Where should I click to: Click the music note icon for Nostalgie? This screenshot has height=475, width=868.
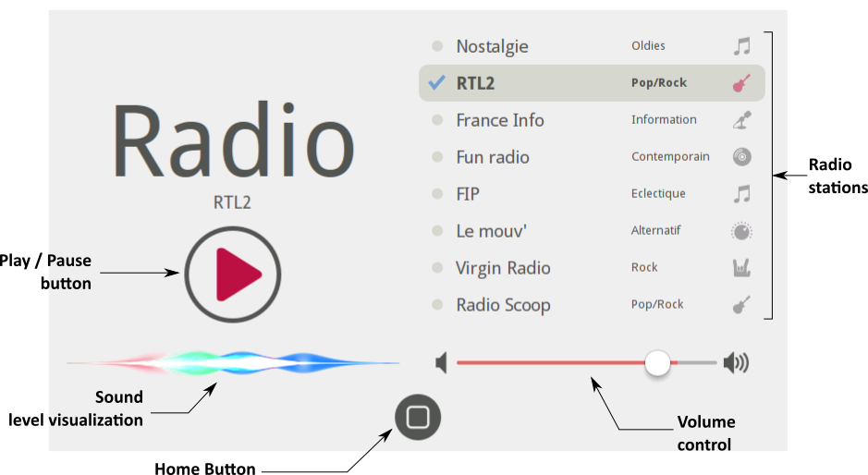tap(741, 46)
